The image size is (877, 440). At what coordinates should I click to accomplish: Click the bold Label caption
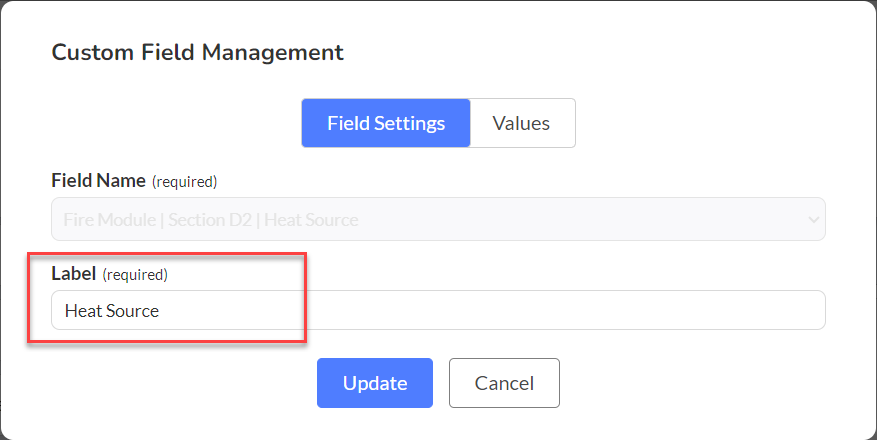[x=74, y=274]
